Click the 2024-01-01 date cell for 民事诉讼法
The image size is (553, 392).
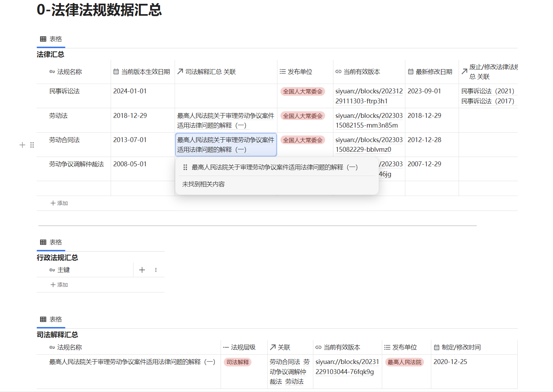pos(130,91)
